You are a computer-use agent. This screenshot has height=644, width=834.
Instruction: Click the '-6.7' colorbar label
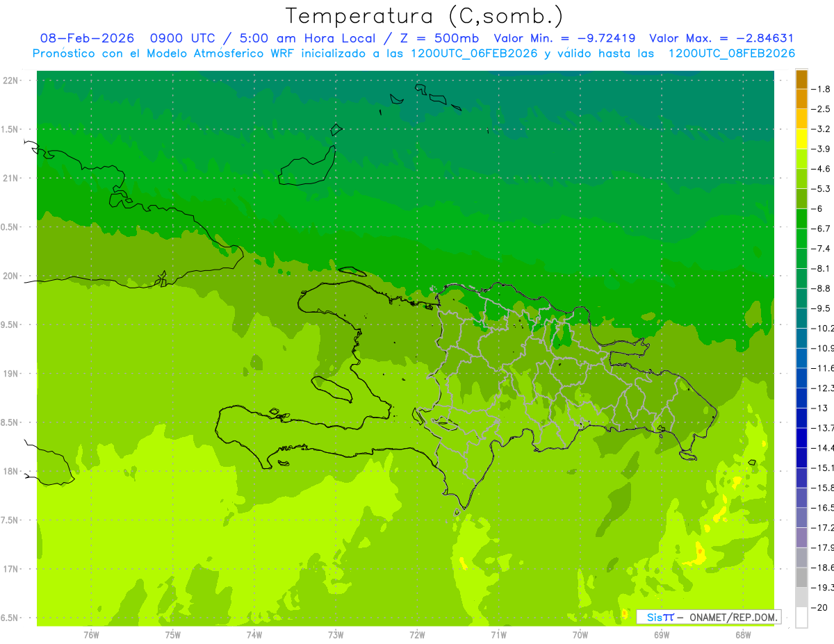pos(822,229)
